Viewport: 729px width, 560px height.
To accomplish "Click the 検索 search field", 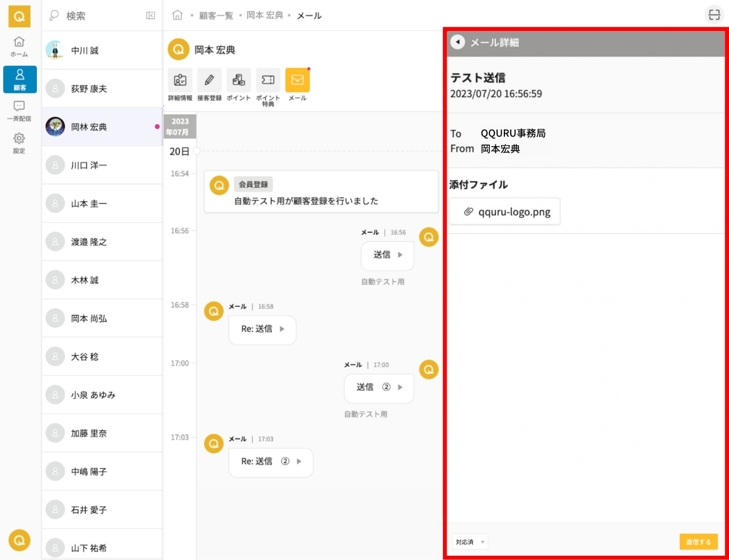I will [96, 15].
